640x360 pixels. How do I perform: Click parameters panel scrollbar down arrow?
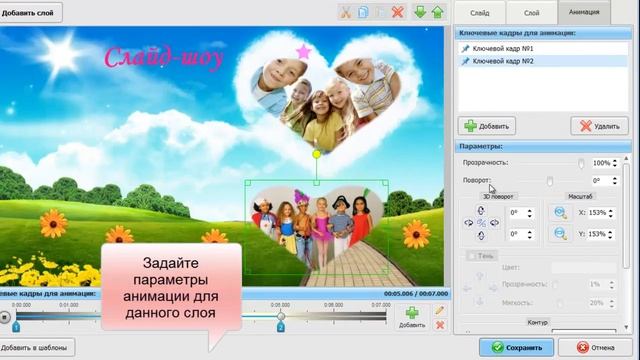[627, 327]
